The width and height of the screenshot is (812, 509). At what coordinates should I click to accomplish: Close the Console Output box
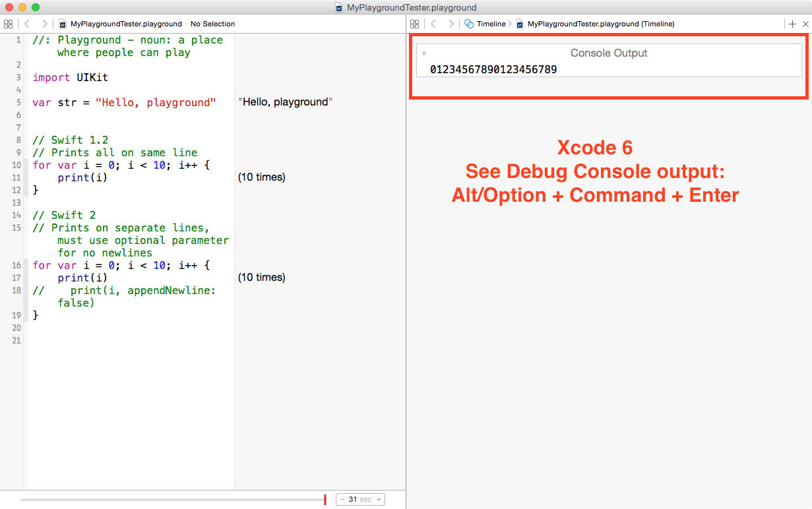click(x=424, y=53)
